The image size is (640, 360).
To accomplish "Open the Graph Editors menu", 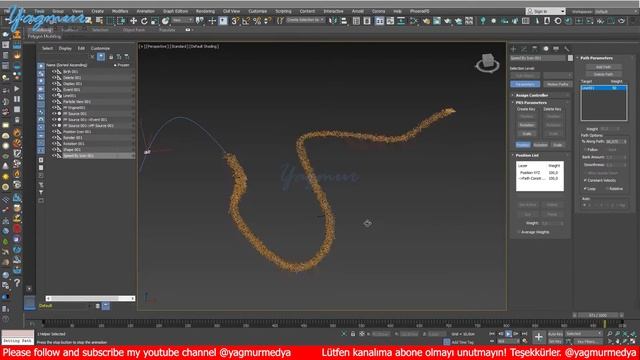I will [176, 11].
